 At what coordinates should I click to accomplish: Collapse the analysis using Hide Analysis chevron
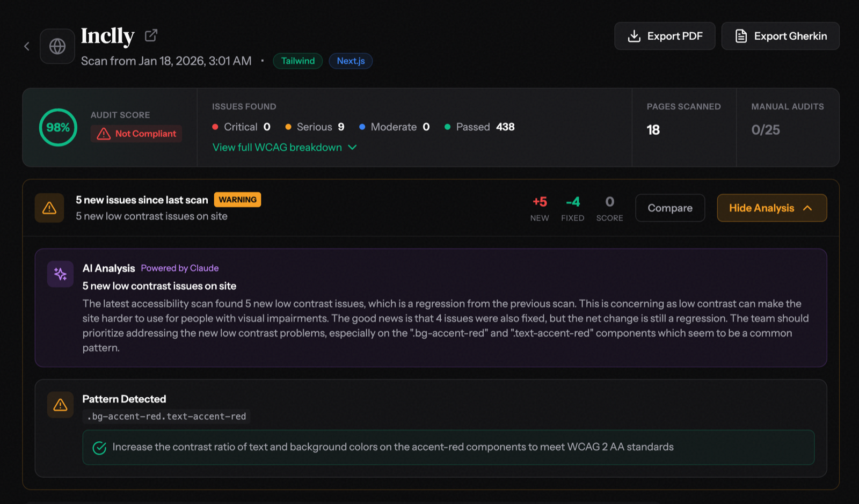(x=809, y=208)
